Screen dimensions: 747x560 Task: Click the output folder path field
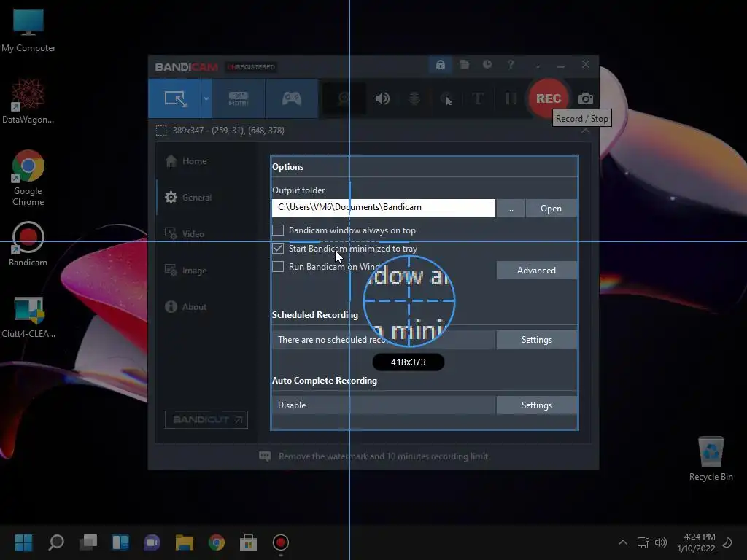(x=384, y=208)
